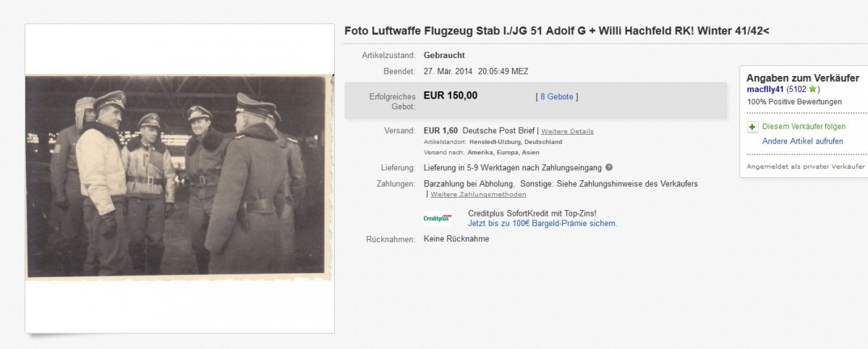
Task: Click '100% Positive Bewertungen' text
Action: point(794,102)
